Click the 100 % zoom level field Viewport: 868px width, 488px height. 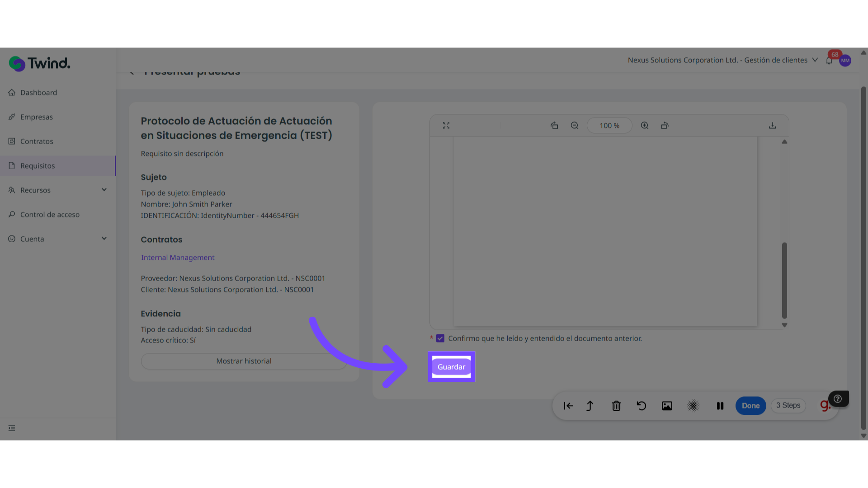click(609, 126)
